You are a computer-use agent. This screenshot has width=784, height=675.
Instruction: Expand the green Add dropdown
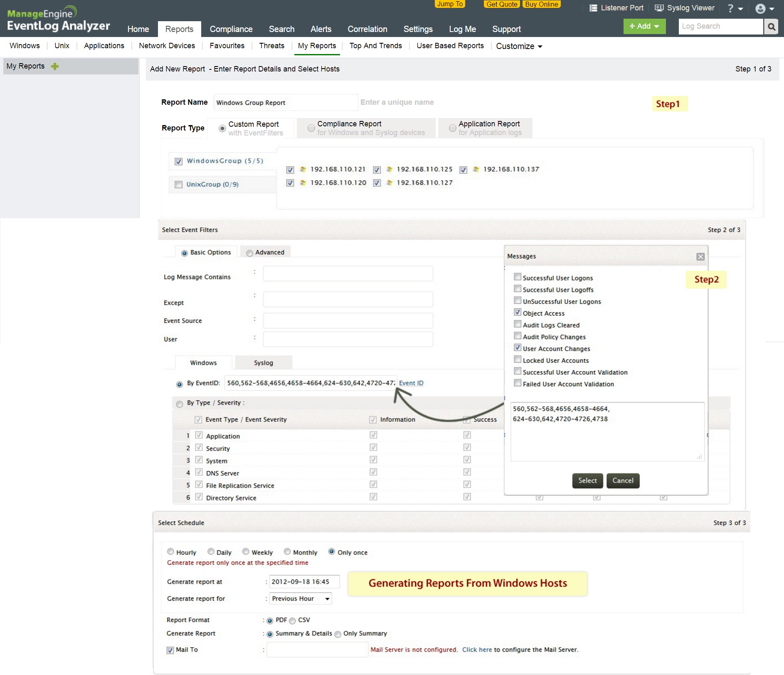tap(644, 26)
